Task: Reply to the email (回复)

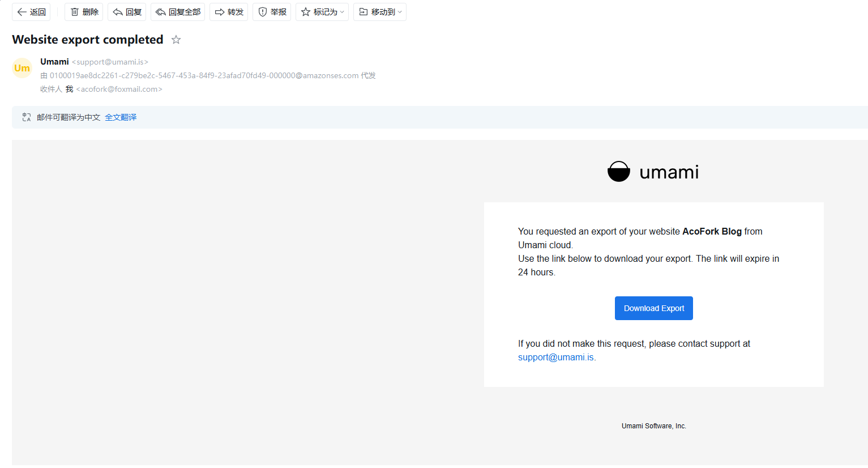Action: pos(127,12)
